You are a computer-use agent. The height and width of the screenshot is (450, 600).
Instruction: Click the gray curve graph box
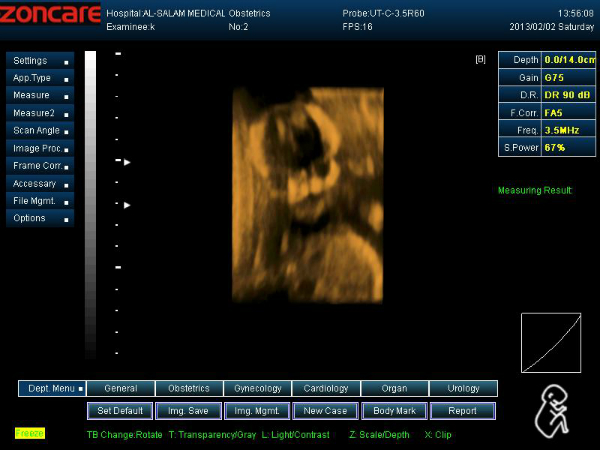[551, 343]
